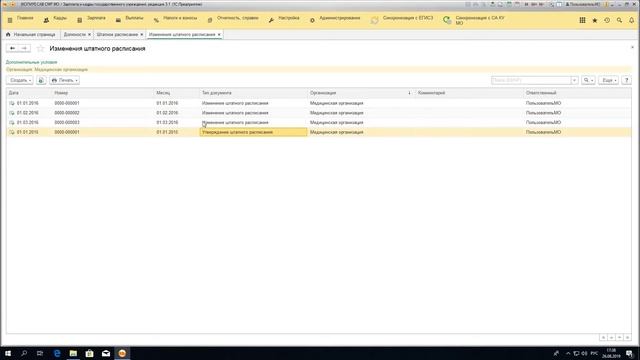
Task: Sort by Тип документа column header
Action: [216, 93]
